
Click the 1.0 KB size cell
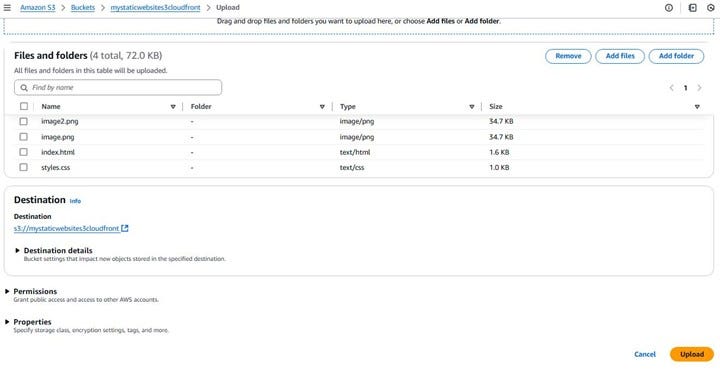[499, 167]
